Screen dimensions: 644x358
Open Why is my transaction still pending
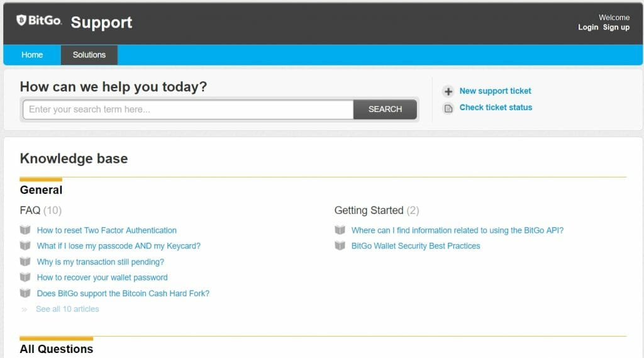pos(100,262)
